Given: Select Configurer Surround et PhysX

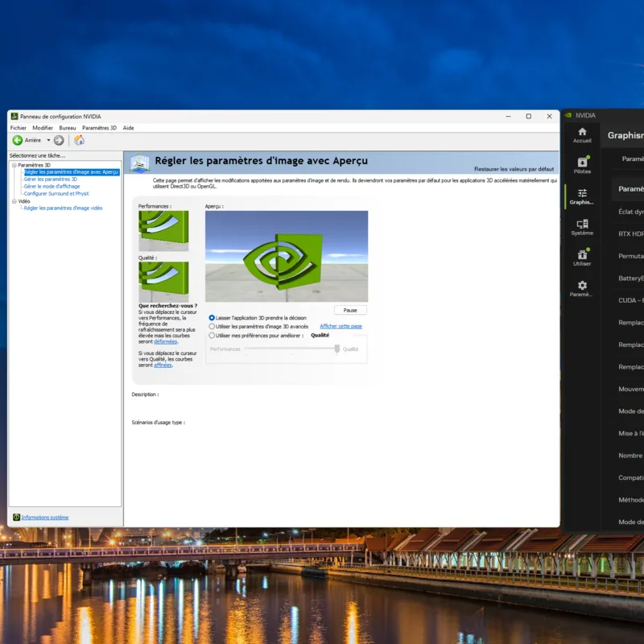Looking at the screenshot, I should 56,193.
